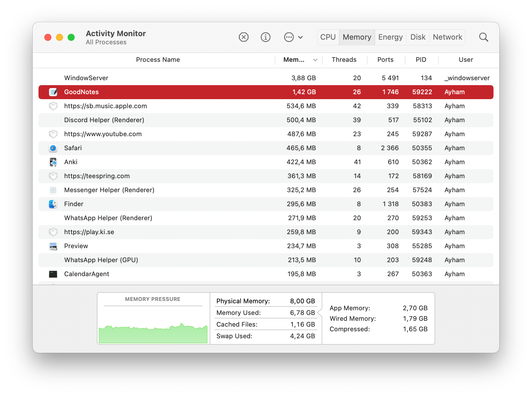Select the WhatsApp Helper (GPU) process
Image resolution: width=532 pixels, height=396 pixels.
click(x=101, y=260)
